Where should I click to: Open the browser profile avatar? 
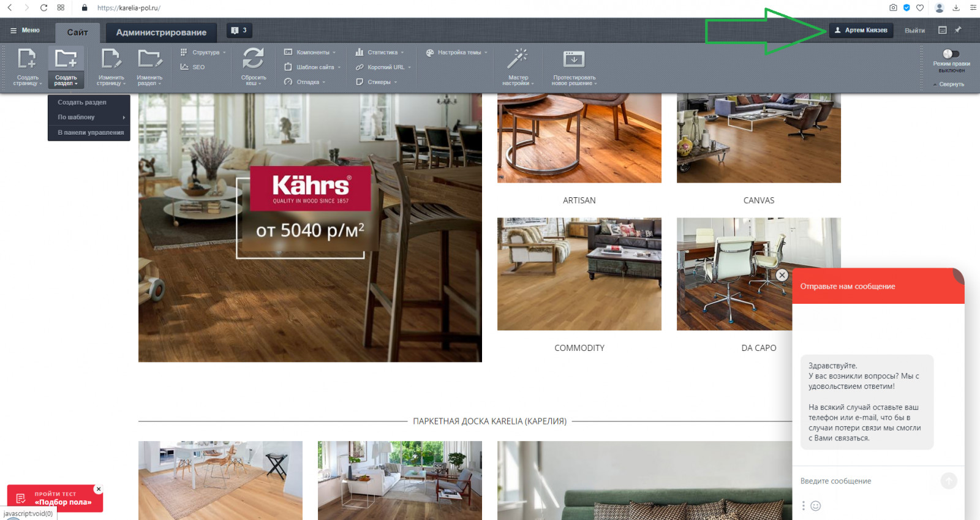940,8
